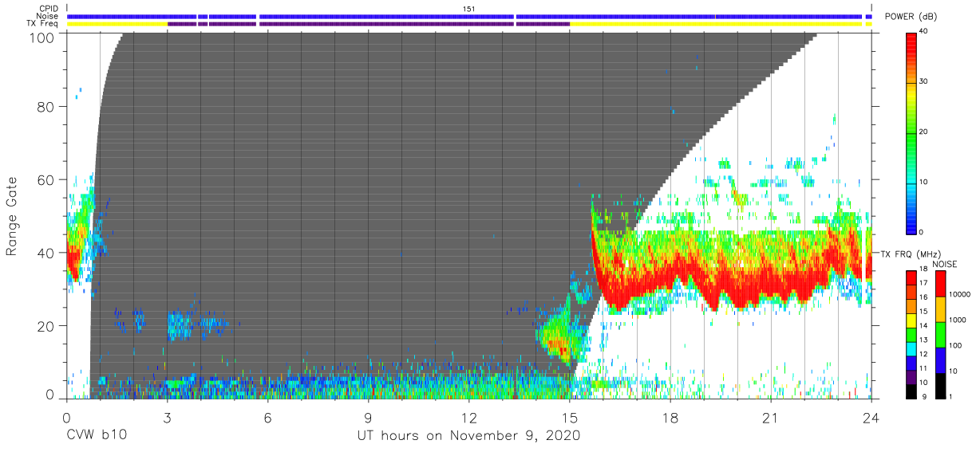Click the blue bottom of POWER colorbar

point(911,227)
